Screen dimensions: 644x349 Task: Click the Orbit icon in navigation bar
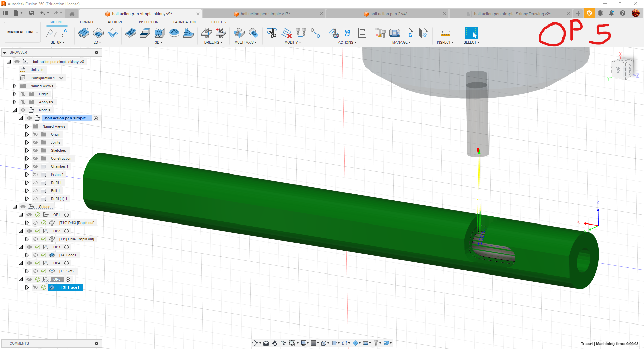(255, 343)
